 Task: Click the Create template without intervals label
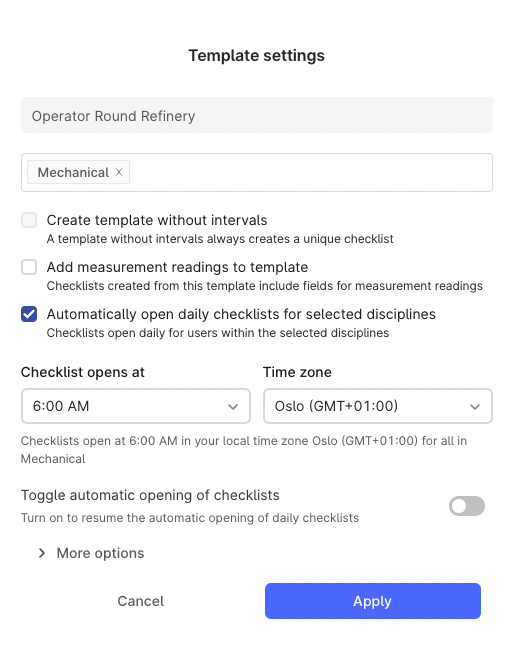[x=157, y=220]
